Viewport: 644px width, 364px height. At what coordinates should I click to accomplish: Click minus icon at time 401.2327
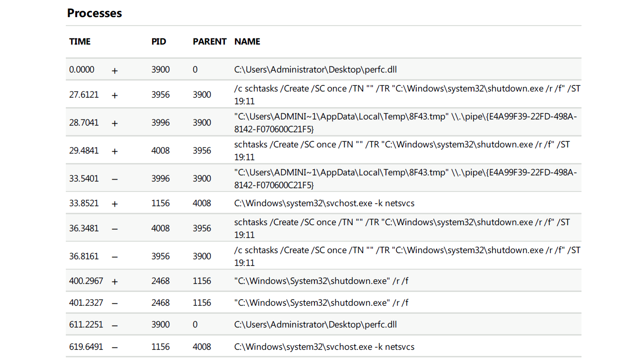pos(115,303)
